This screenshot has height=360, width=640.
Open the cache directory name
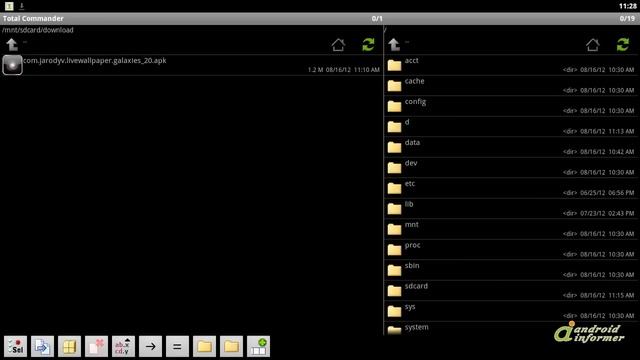pos(414,81)
